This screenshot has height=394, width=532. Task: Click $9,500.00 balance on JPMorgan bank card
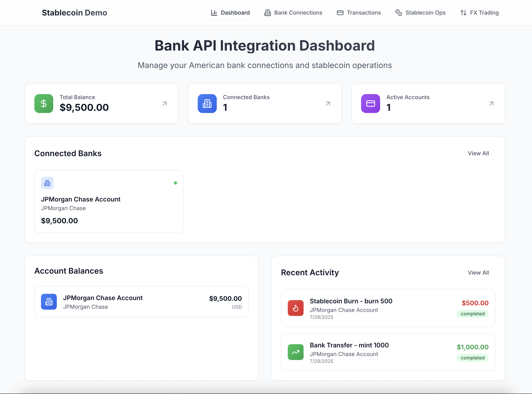tap(59, 221)
